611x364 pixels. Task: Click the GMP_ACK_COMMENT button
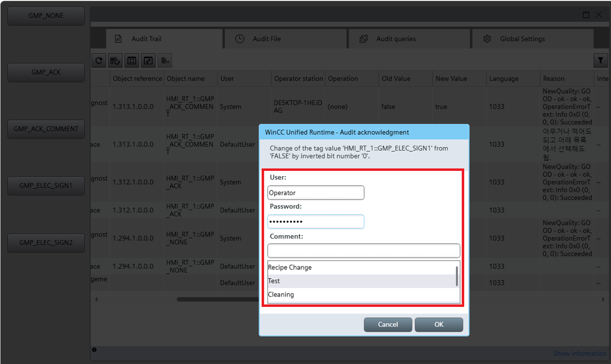click(x=46, y=129)
